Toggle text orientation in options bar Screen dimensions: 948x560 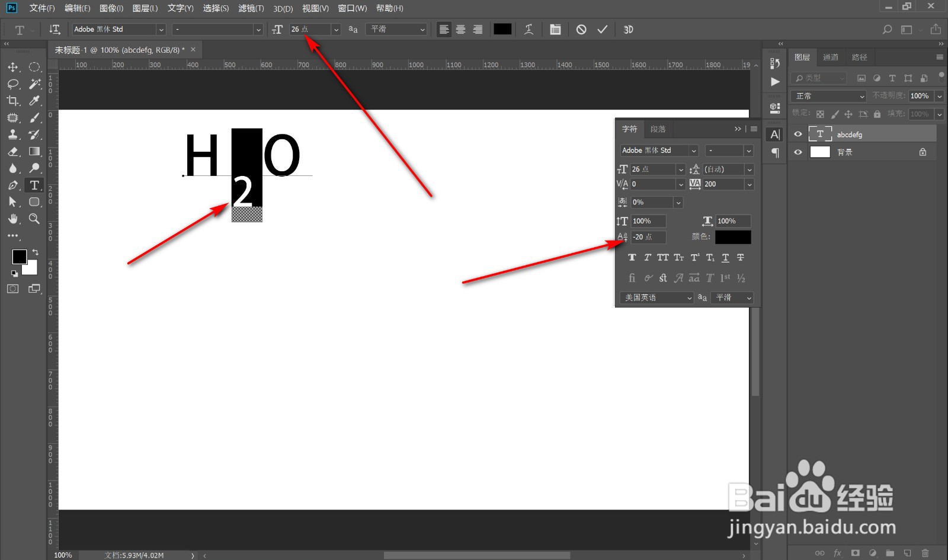tap(55, 29)
